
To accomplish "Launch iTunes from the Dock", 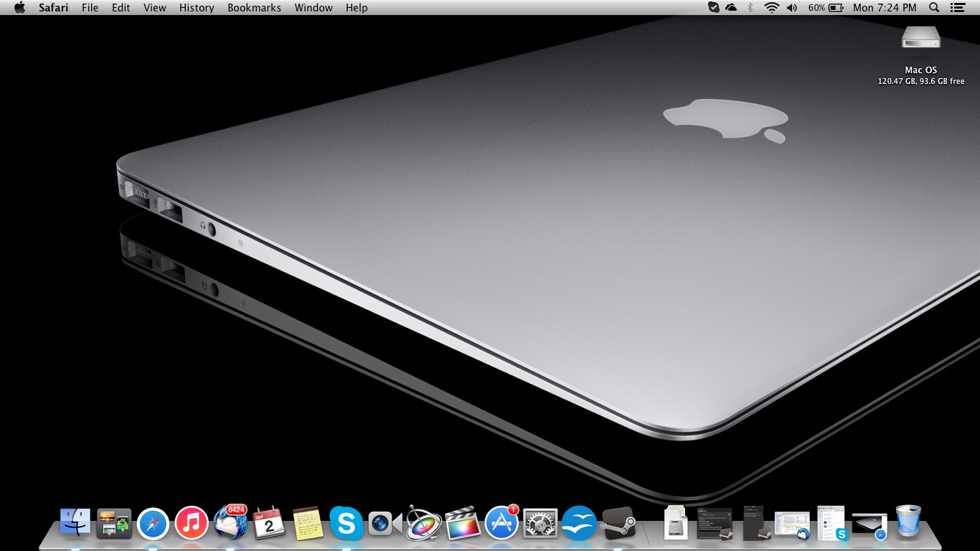I will tap(192, 523).
